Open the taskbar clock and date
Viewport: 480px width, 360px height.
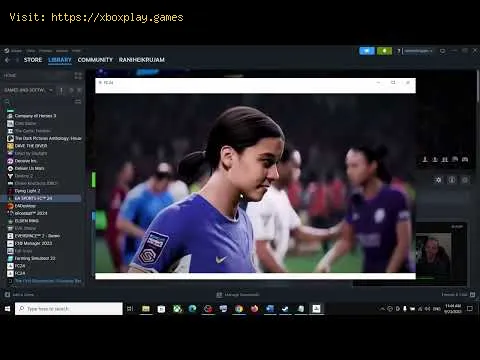point(453,309)
